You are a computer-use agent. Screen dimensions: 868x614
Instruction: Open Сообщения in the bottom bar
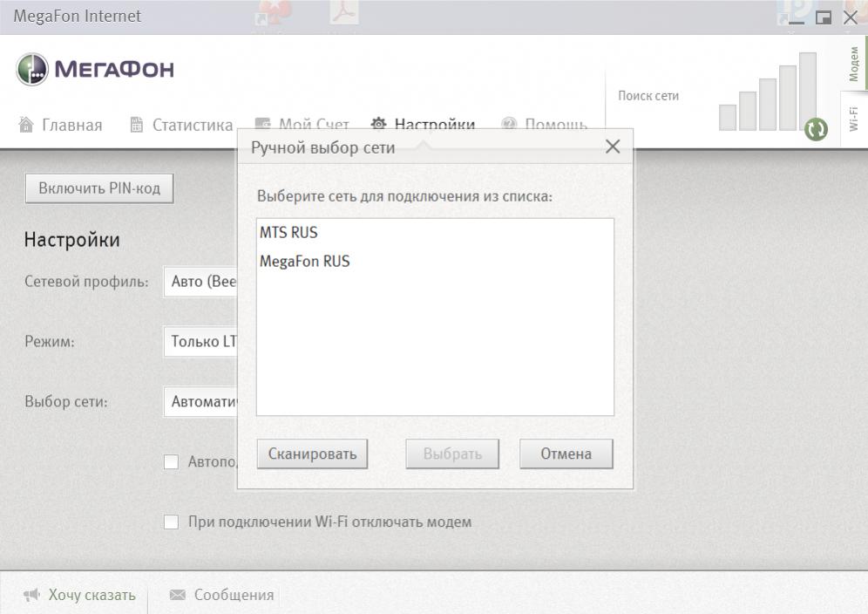coord(234,595)
